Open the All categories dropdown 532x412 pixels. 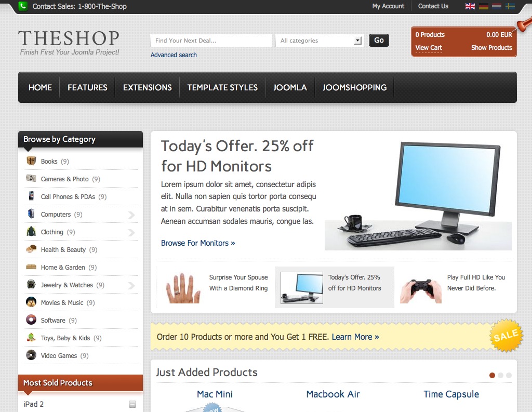[320, 41]
